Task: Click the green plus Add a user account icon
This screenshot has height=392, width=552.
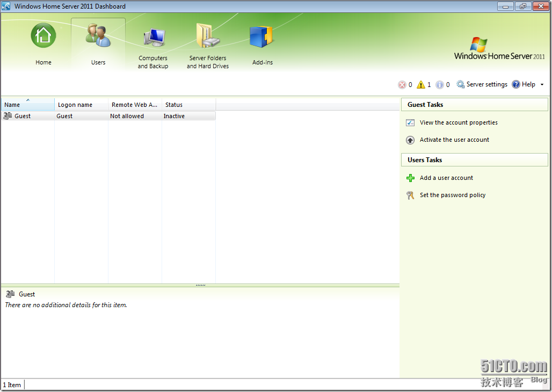Action: coord(410,178)
